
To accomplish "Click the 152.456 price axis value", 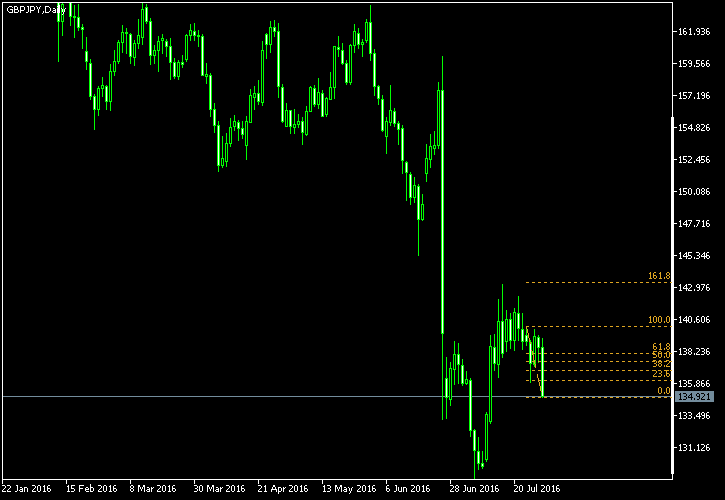I will click(x=694, y=160).
